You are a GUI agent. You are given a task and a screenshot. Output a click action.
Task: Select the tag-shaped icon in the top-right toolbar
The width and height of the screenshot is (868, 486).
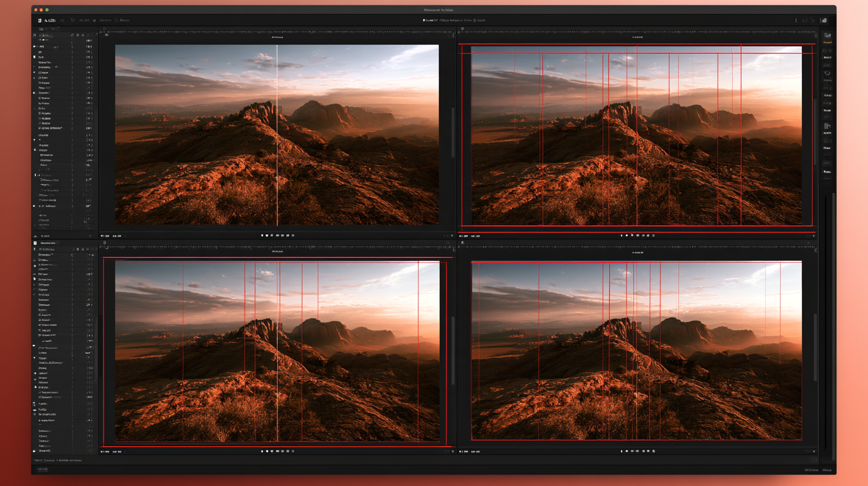coord(824,20)
